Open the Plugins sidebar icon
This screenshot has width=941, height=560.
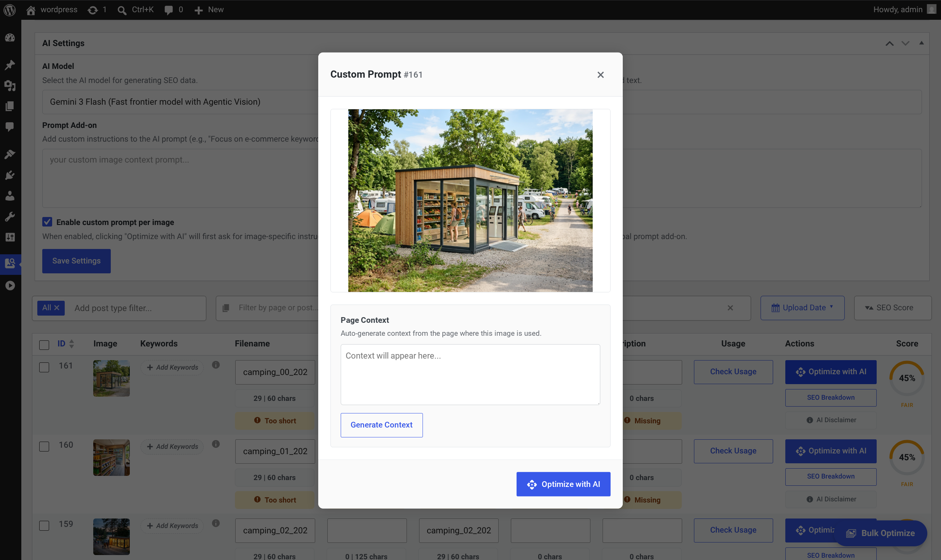[10, 175]
